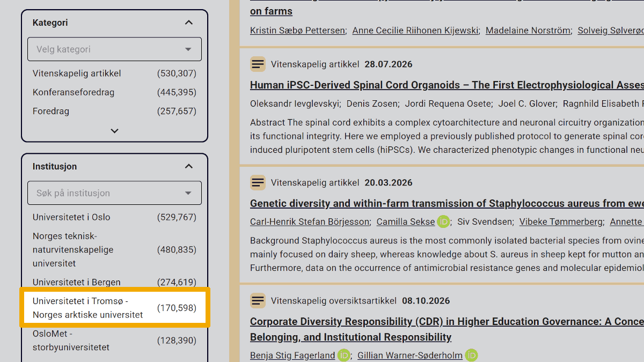Image resolution: width=644 pixels, height=362 pixels.
Task: Open Camilla Sekse's ORCID iD icon
Action: click(443, 221)
